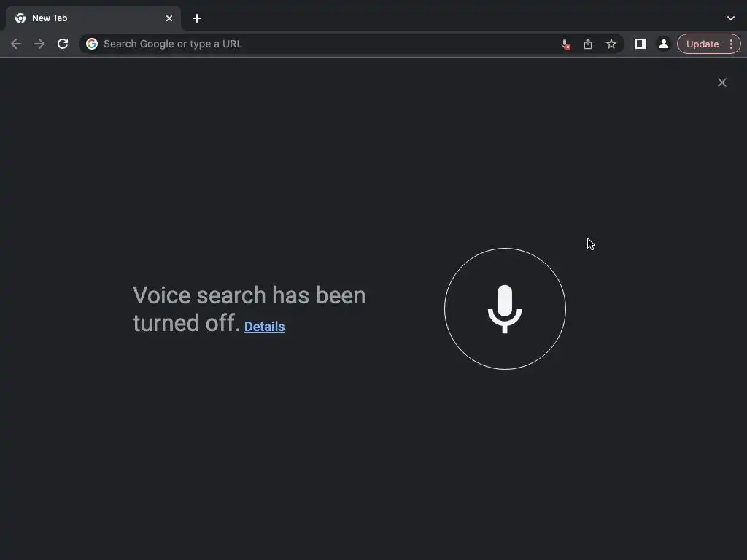Dismiss the voice search overlay

point(722,82)
